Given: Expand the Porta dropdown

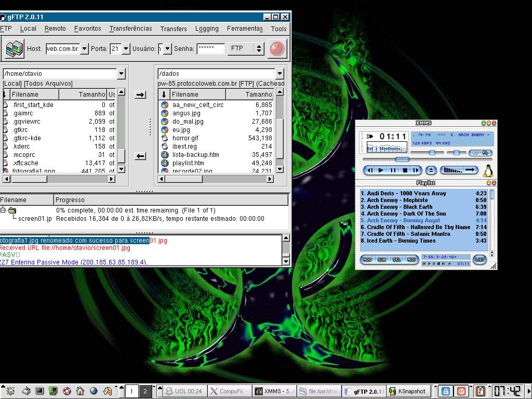Looking at the screenshot, I should 126,49.
